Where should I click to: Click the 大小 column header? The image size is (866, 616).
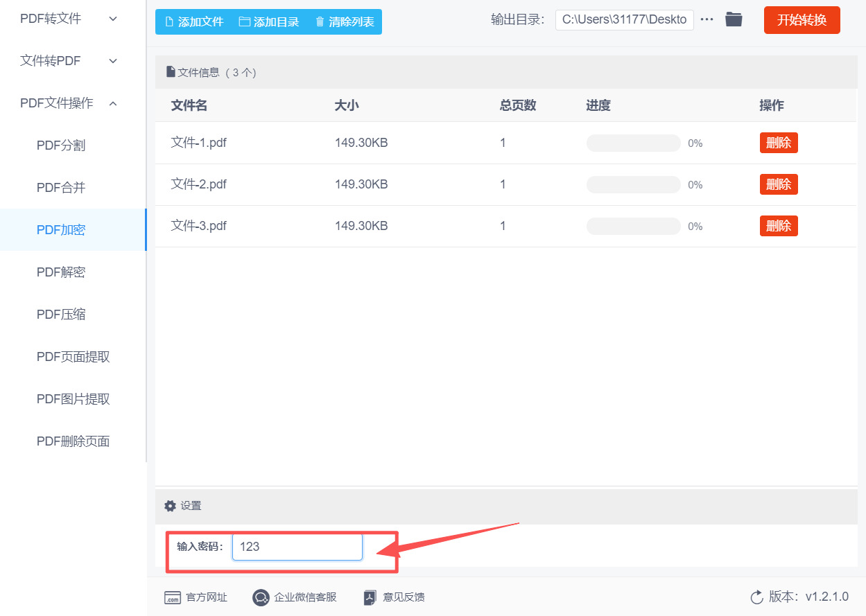click(347, 105)
